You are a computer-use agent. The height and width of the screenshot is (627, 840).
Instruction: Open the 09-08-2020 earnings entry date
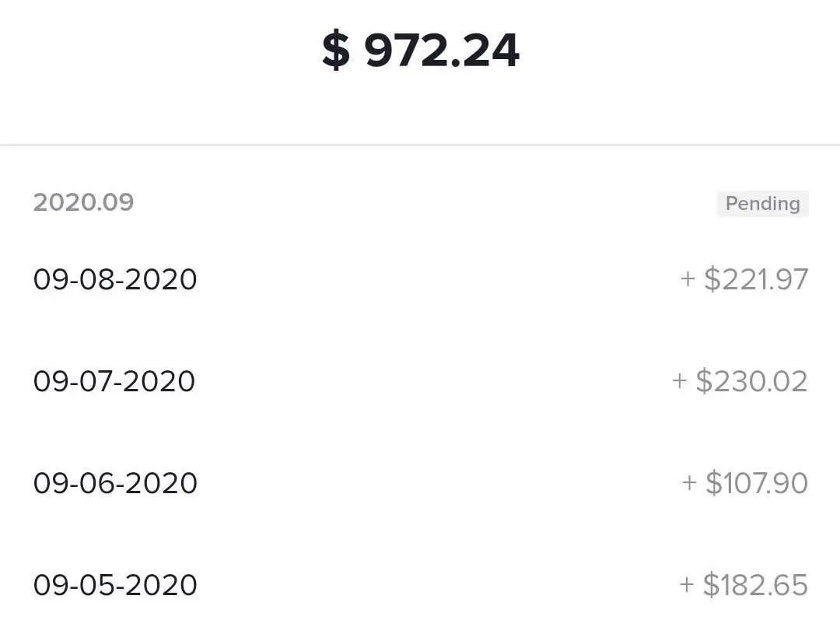click(x=115, y=279)
